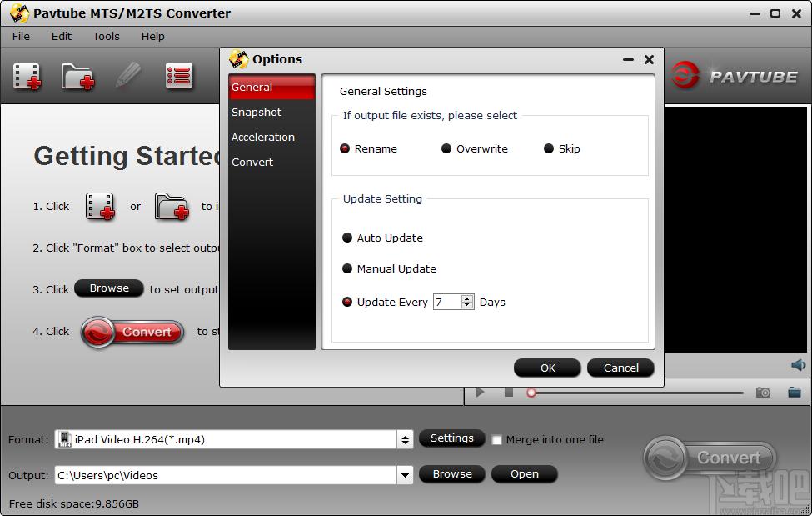
Task: Switch to the Snapshot options tab
Action: click(271, 112)
